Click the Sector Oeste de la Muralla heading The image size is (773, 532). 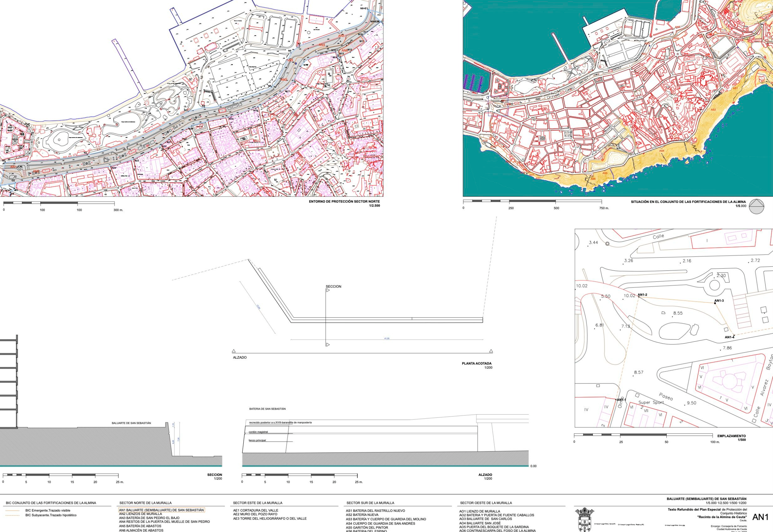pos(486,503)
